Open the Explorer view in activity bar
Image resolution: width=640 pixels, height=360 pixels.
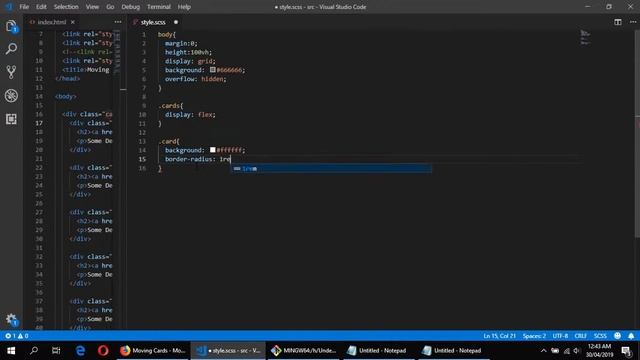click(11, 27)
